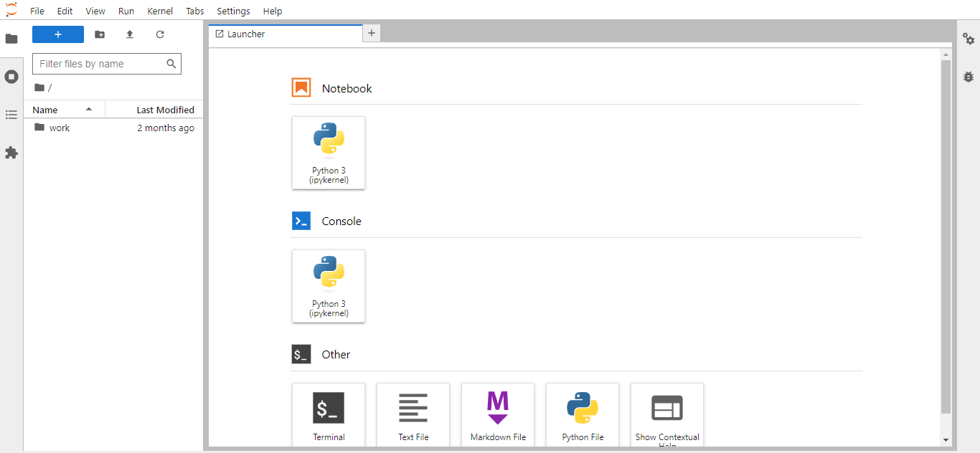
Task: Create a new Python File
Action: pos(583,414)
